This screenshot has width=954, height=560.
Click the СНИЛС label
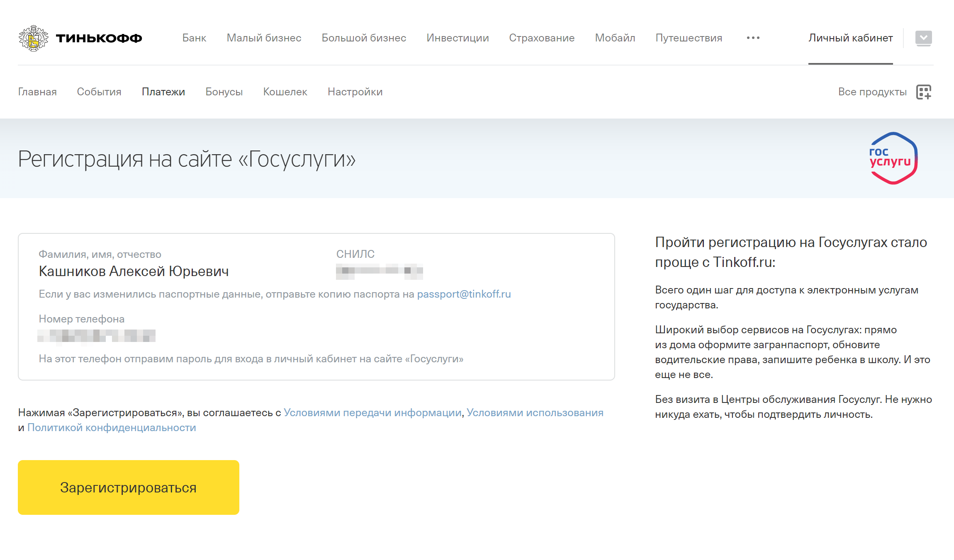tap(355, 254)
